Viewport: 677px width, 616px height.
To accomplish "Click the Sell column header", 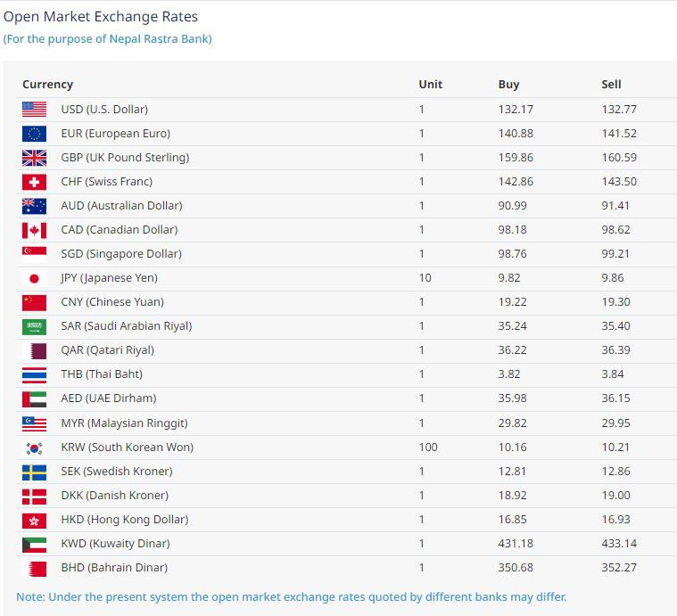I will coord(611,84).
